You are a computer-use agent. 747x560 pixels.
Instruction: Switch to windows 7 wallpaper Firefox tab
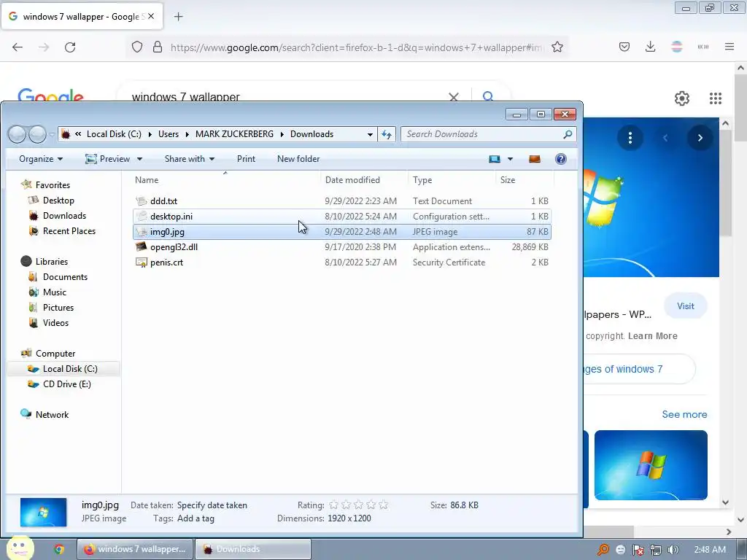pos(82,17)
